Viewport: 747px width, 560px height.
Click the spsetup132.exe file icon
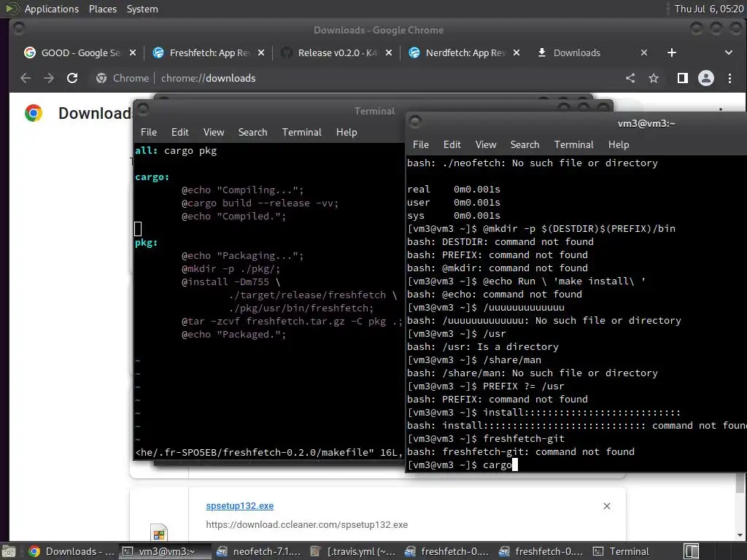tap(159, 533)
